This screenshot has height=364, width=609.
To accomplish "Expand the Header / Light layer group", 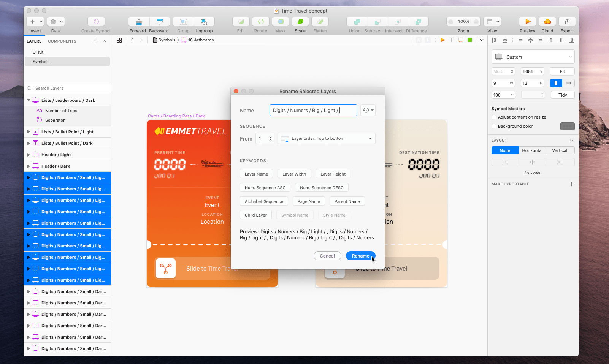I will [29, 155].
